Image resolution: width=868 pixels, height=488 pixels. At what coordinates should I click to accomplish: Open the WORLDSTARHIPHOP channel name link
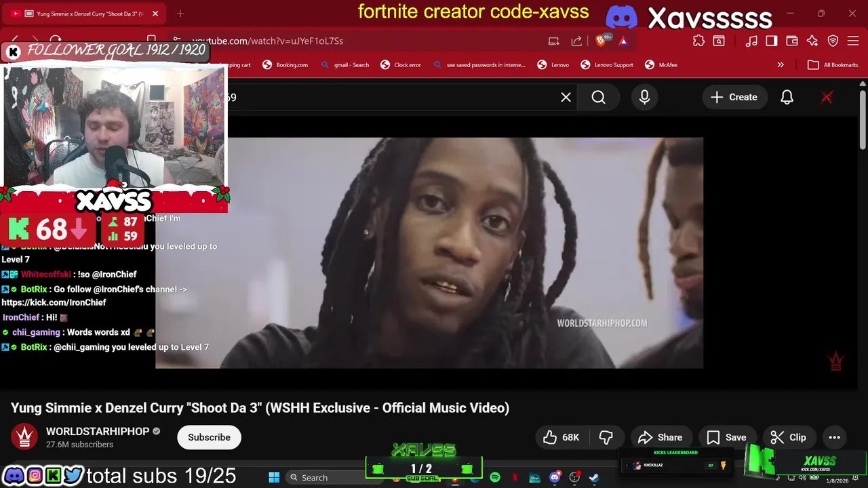click(98, 431)
